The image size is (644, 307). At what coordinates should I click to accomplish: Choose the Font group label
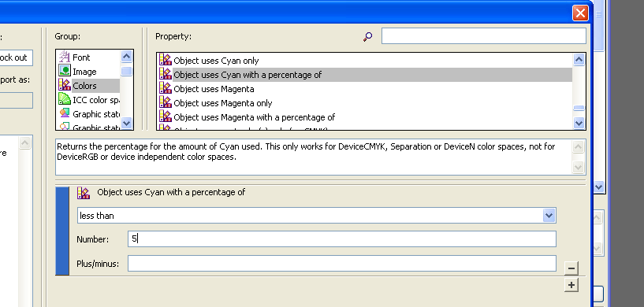(81, 57)
